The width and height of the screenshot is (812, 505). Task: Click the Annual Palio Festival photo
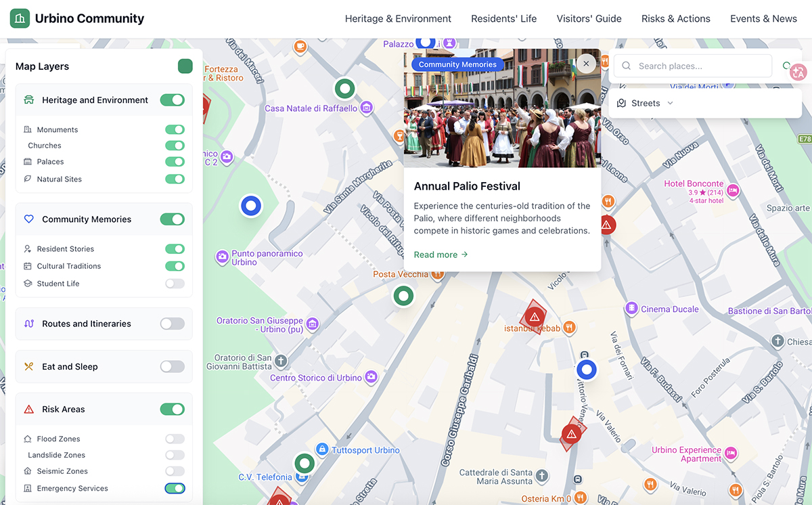pyautogui.click(x=502, y=108)
